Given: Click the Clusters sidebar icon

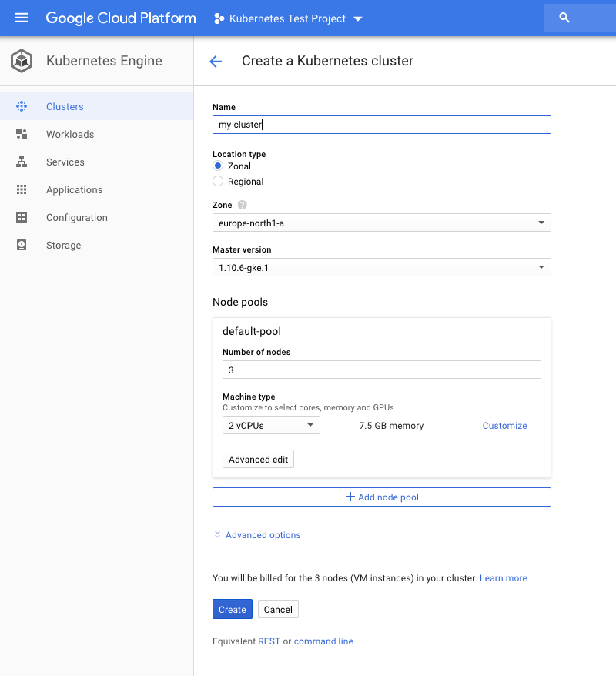Looking at the screenshot, I should click(22, 107).
